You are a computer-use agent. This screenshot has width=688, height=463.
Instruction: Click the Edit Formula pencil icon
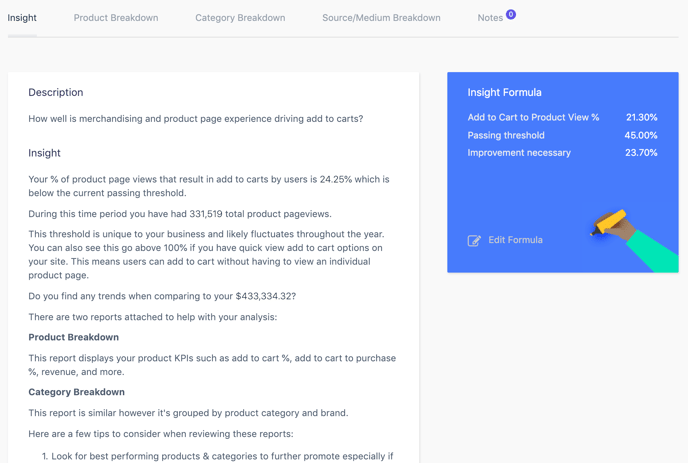coord(474,240)
